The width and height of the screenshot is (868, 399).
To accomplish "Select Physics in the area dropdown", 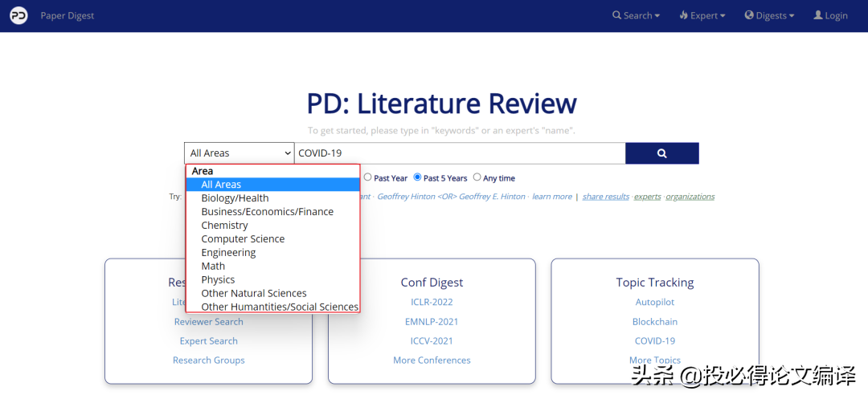I will 218,279.
